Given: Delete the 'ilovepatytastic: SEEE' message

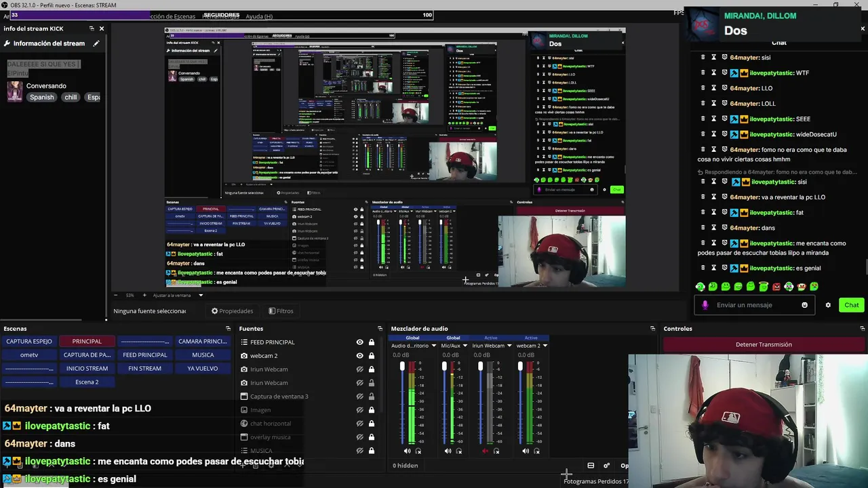Looking at the screenshot, I should (x=703, y=119).
